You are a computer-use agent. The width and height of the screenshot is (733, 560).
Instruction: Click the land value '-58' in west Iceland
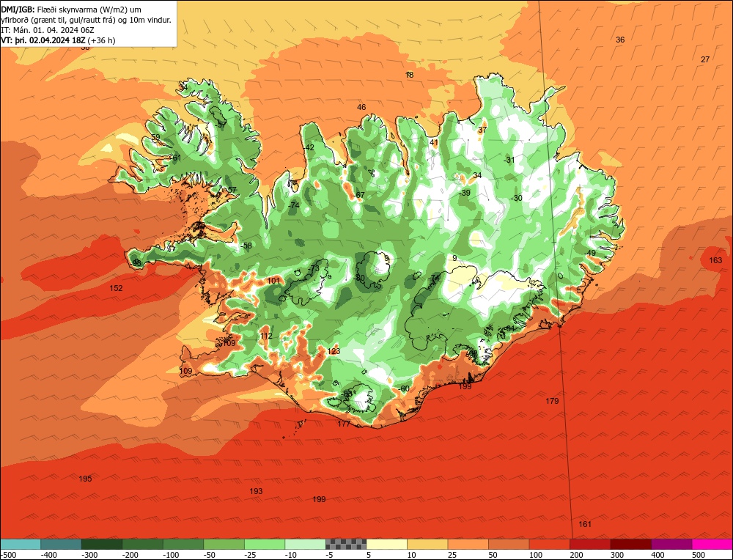(246, 246)
